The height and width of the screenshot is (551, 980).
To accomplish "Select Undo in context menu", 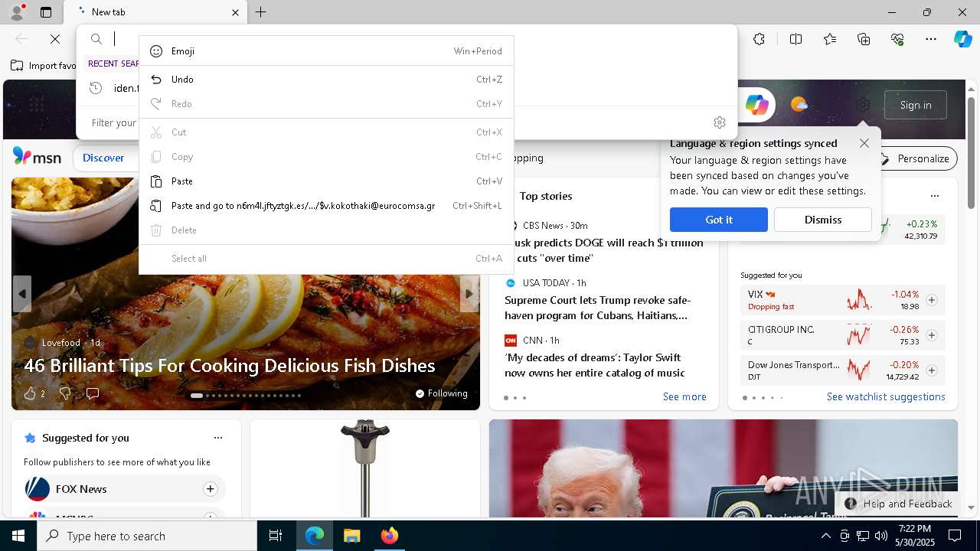I will pyautogui.click(x=326, y=80).
